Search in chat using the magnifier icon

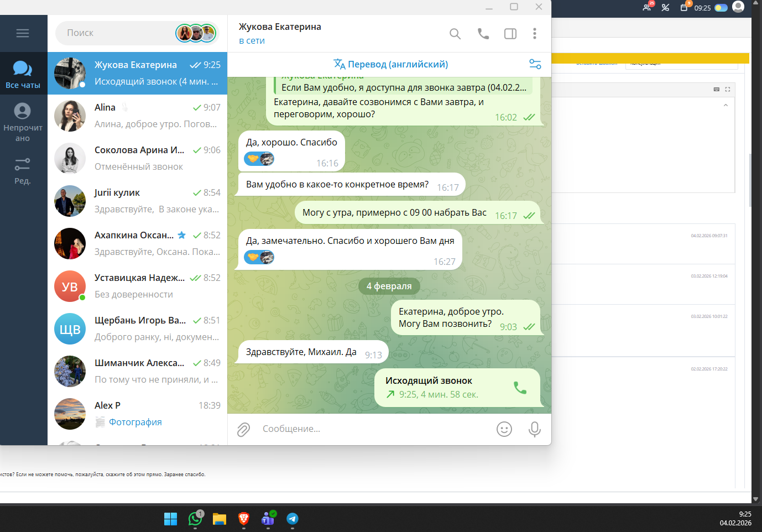click(455, 34)
